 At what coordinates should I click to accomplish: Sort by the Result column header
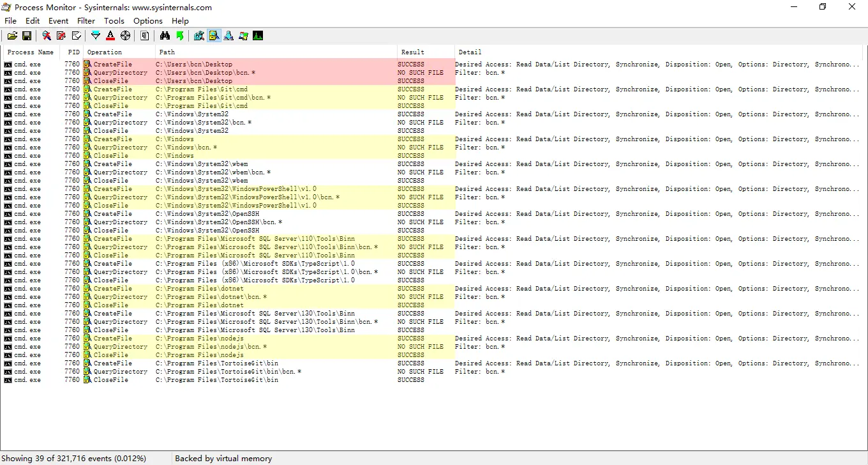(x=426, y=52)
